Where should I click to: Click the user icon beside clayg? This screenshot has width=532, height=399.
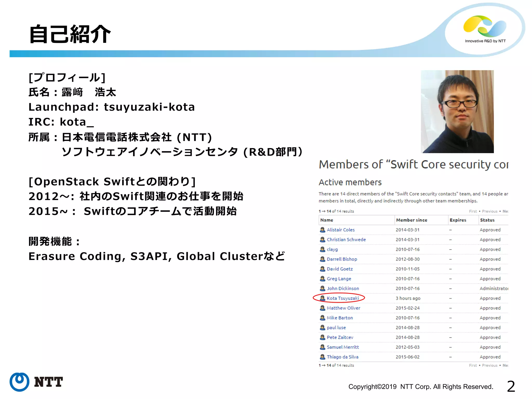(x=322, y=249)
